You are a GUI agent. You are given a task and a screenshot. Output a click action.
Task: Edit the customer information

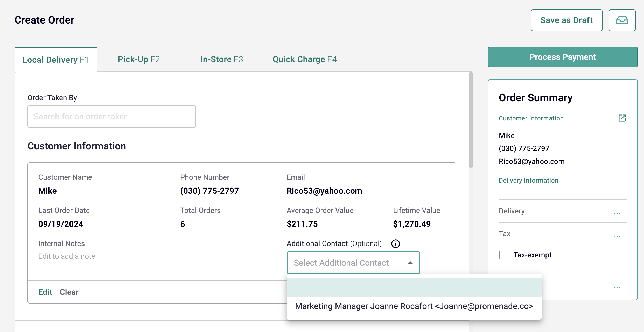45,292
